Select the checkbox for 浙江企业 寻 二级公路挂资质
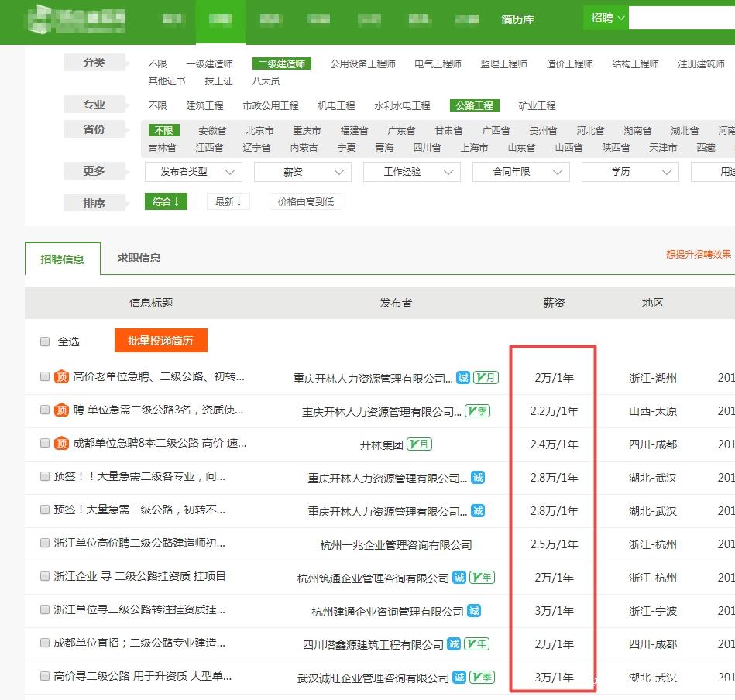The height and width of the screenshot is (700, 735). (x=45, y=576)
